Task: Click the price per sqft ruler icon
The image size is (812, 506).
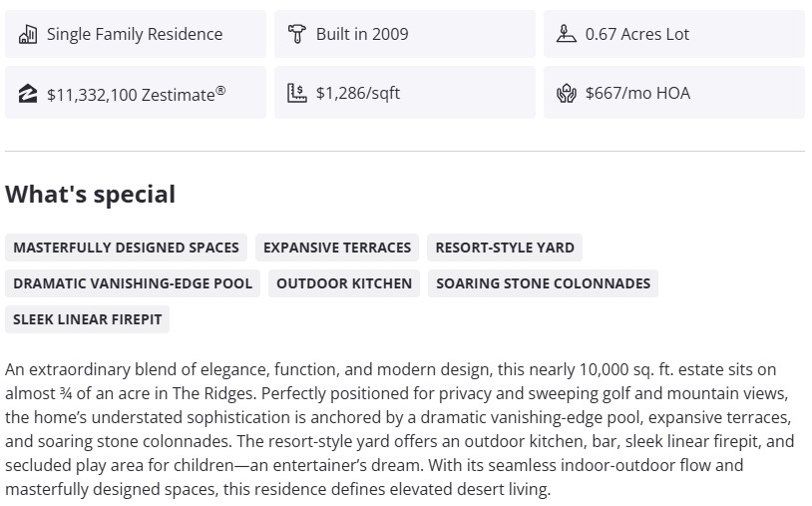Action: click(296, 94)
